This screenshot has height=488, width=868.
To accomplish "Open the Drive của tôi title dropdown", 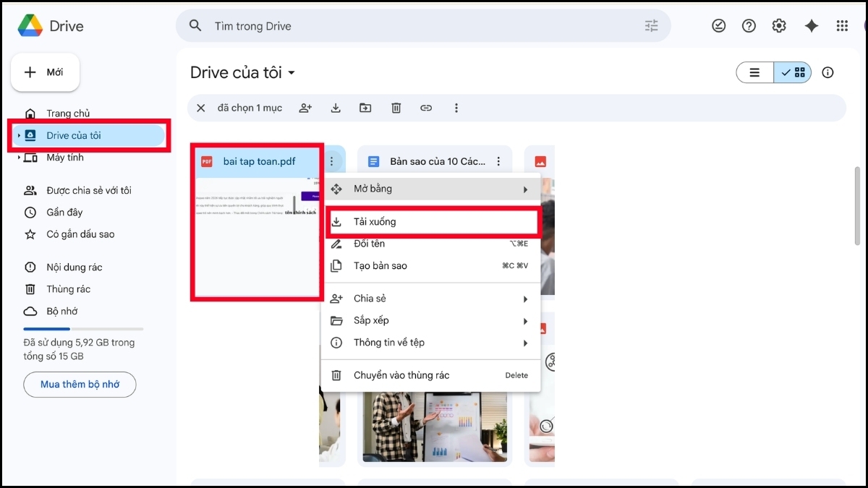I will pos(292,73).
